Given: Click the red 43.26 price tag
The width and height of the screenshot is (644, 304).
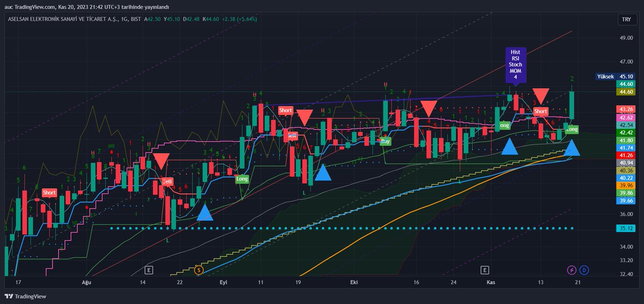Looking at the screenshot, I should click(626, 109).
